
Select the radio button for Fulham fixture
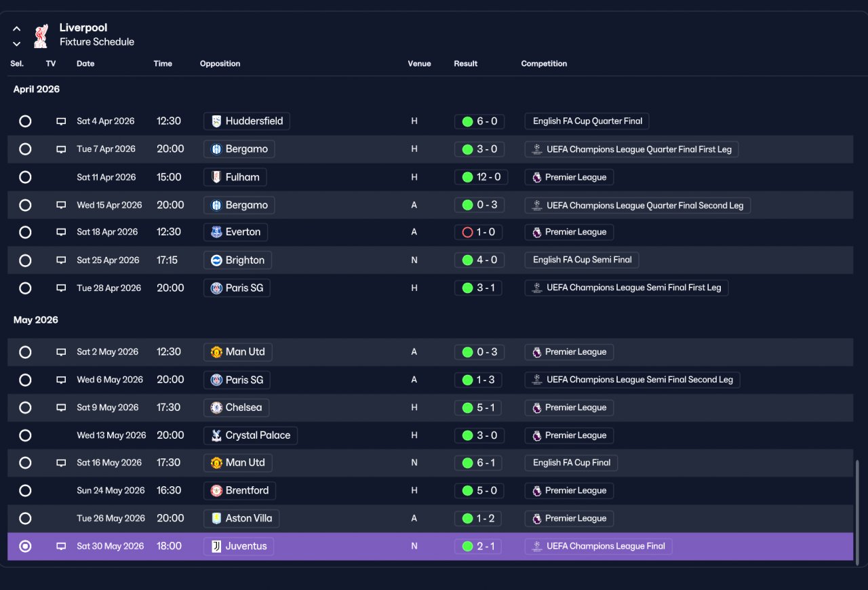click(x=25, y=177)
